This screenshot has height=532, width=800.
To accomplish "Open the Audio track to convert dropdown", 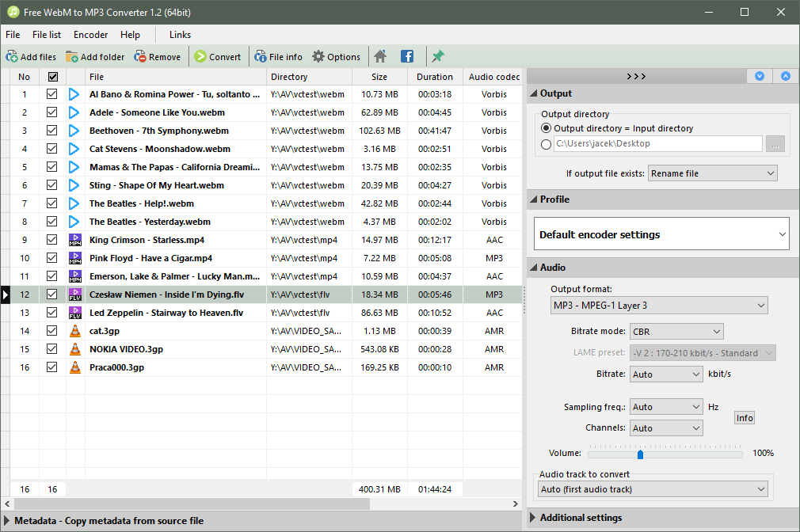I will point(653,489).
